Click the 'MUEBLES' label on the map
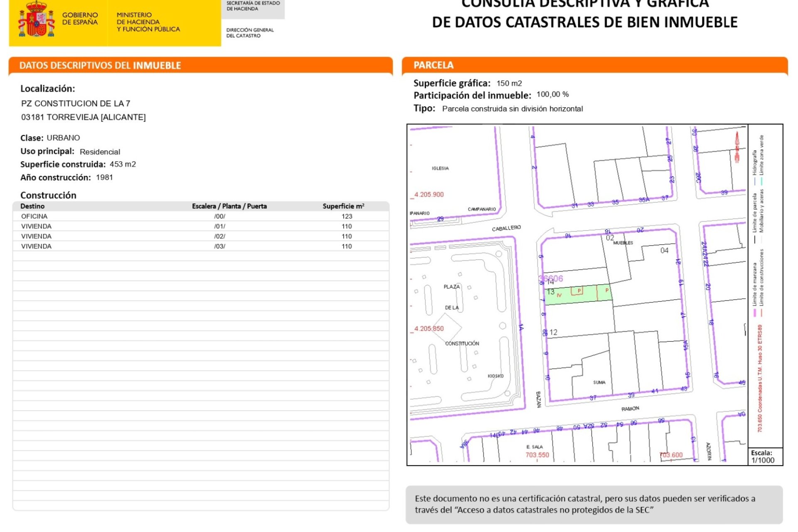 (x=623, y=243)
